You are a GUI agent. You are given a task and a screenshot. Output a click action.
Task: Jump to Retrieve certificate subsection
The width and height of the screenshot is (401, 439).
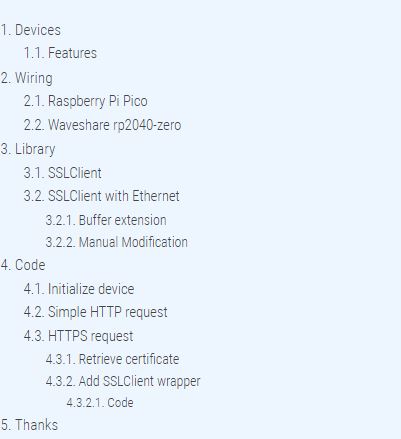[113, 359]
